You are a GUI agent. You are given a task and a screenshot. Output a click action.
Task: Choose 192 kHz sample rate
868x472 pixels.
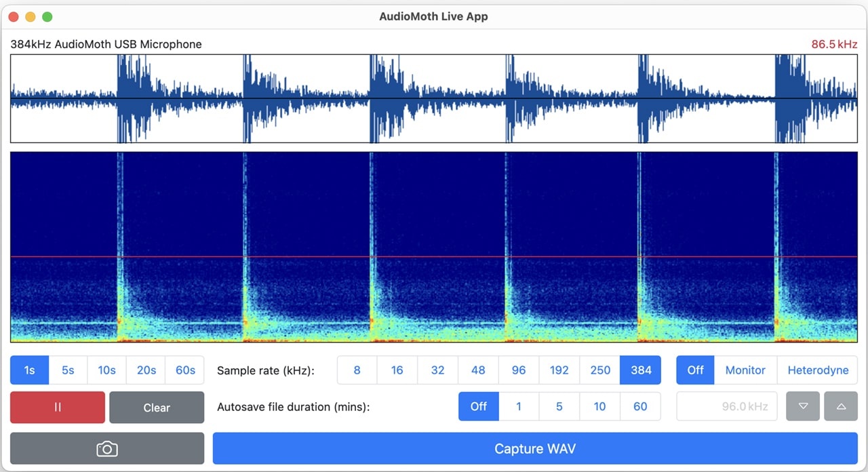pyautogui.click(x=559, y=370)
